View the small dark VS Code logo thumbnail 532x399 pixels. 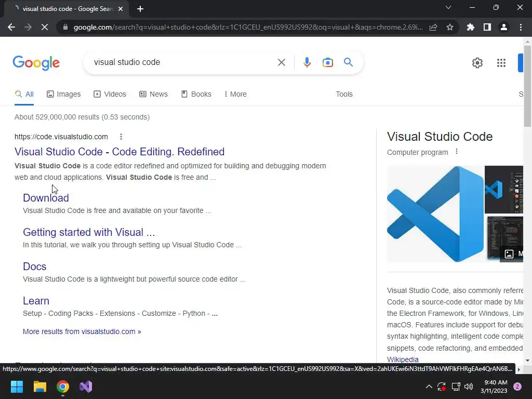tap(504, 189)
